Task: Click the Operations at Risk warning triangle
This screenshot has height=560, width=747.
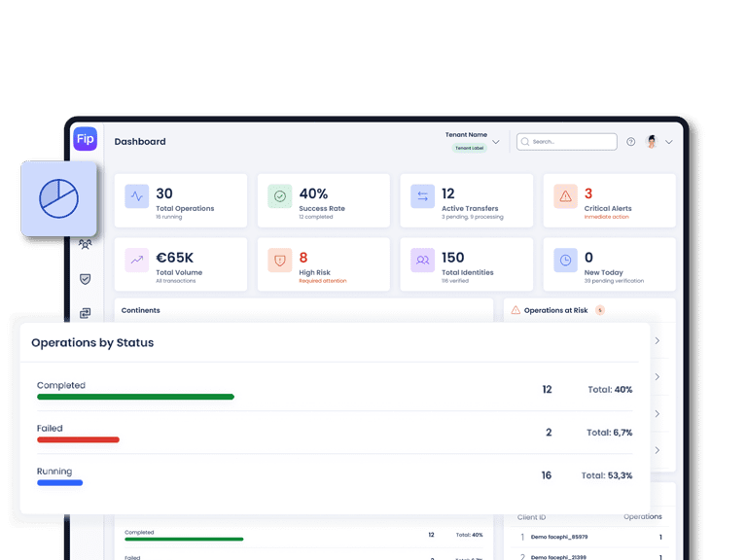Action: point(516,310)
